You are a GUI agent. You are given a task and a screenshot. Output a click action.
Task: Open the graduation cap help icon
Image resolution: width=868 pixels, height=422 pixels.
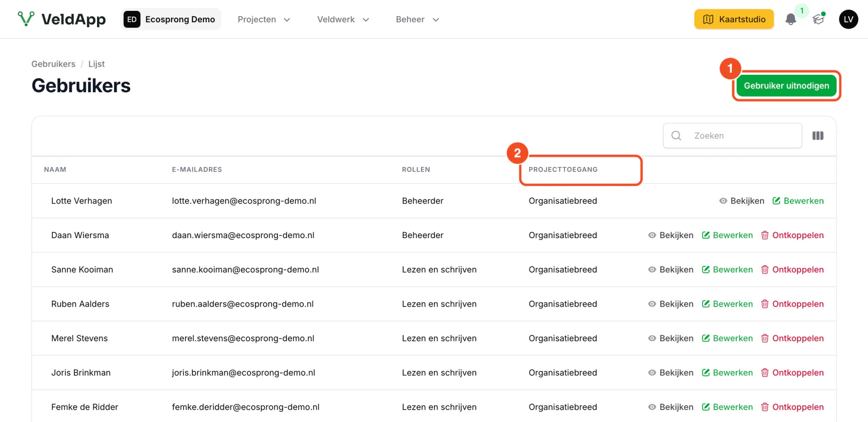coord(819,20)
